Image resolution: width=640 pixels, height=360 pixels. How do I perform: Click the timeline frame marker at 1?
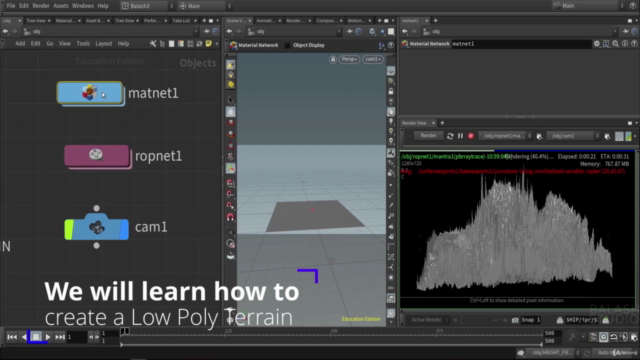(x=125, y=331)
